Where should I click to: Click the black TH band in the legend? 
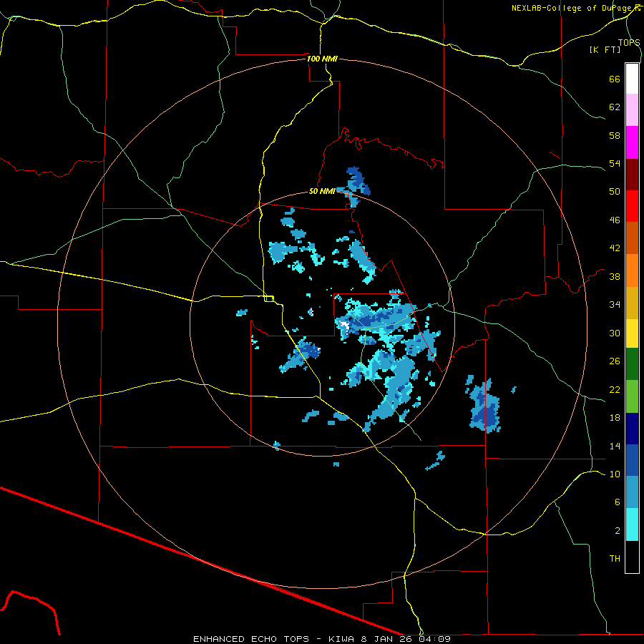coord(632,557)
